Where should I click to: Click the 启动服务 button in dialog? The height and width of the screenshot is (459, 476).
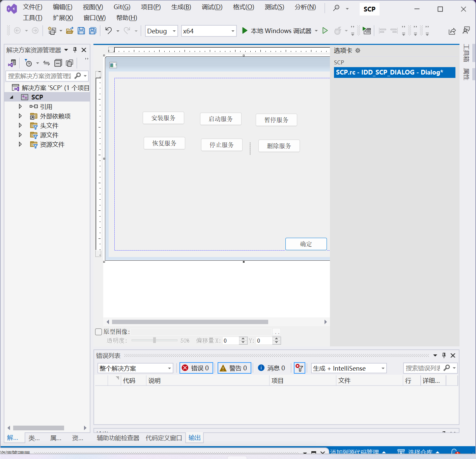tap(221, 119)
